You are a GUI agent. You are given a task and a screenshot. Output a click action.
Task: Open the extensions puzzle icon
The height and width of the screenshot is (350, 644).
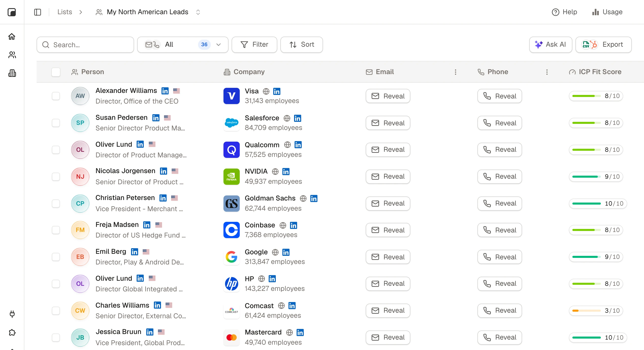12,332
